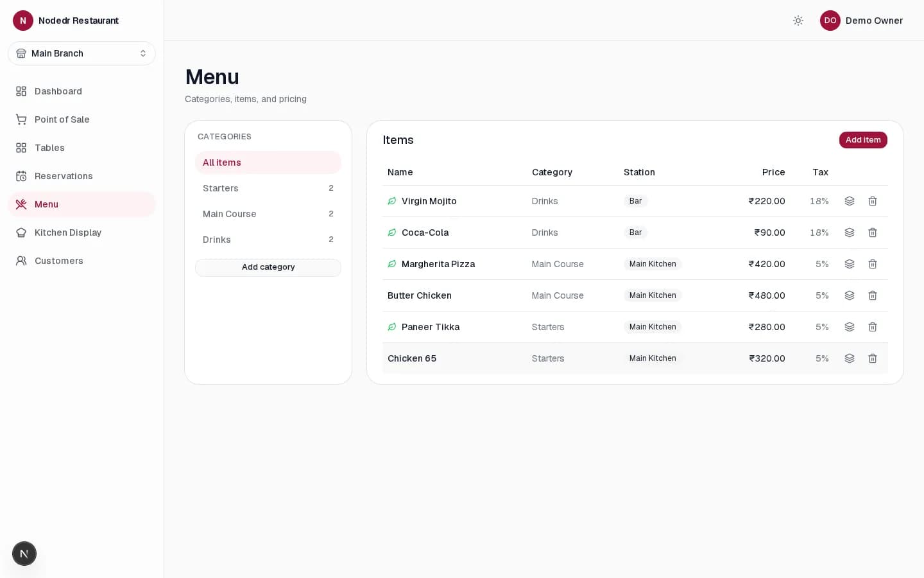
Task: Open Point of Sale page
Action: pyautogui.click(x=81, y=119)
